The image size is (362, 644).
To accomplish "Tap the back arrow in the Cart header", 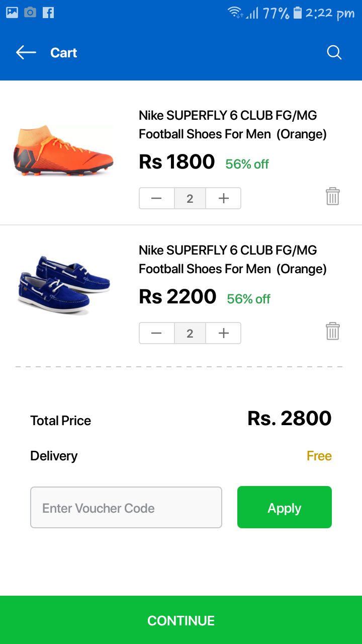I will (26, 52).
